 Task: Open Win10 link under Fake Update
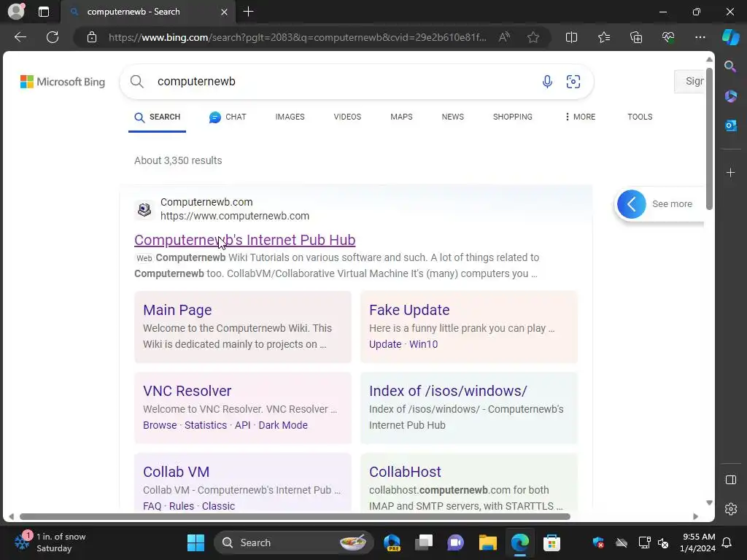coord(424,344)
